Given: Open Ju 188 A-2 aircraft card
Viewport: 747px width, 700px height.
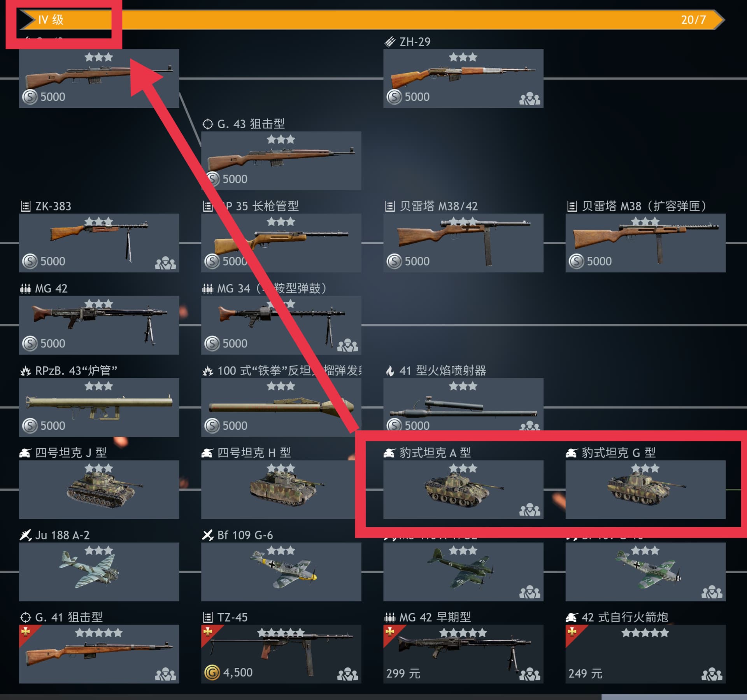Looking at the screenshot, I should coord(99,572).
